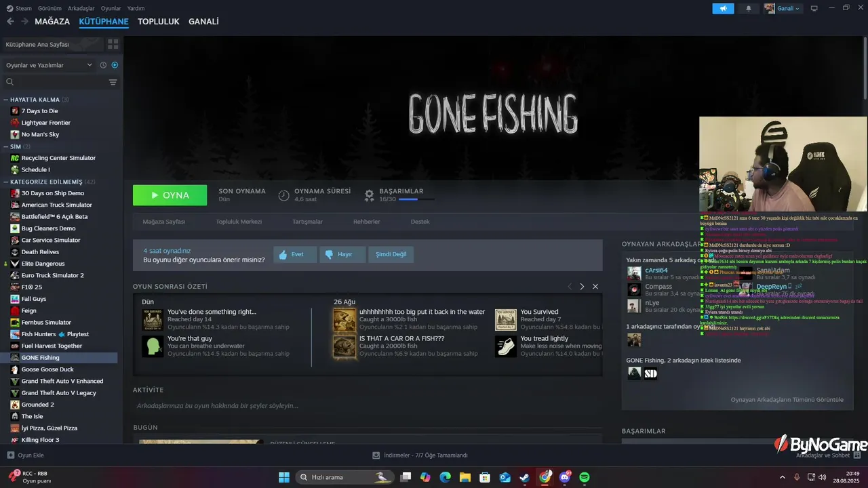Open Discord from the taskbar

click(565, 477)
